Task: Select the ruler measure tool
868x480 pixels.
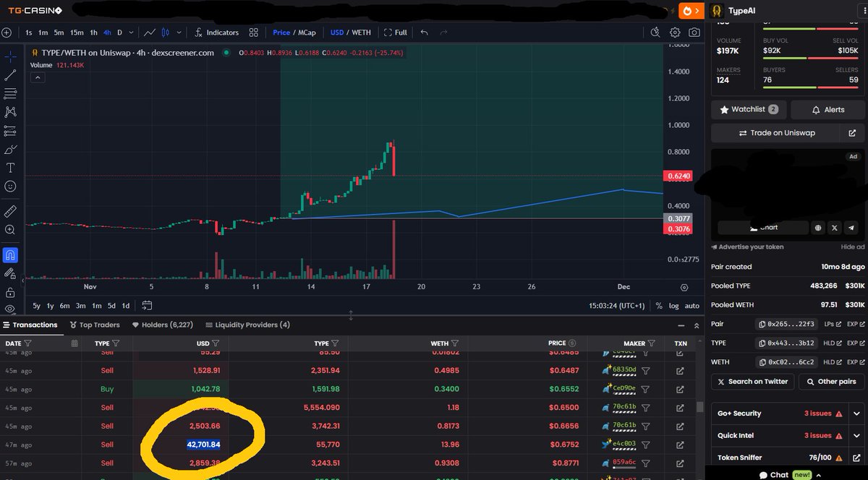Action: [10, 211]
